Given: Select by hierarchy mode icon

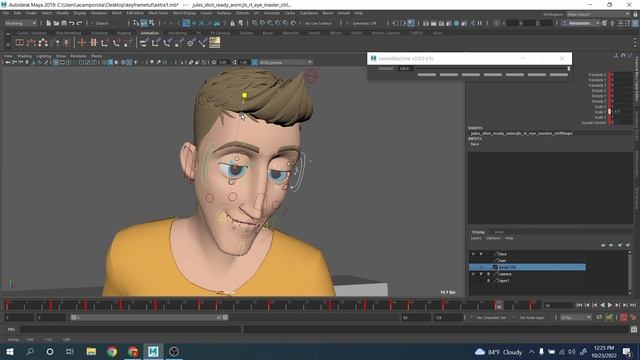Looking at the screenshot, I should click(136, 23).
